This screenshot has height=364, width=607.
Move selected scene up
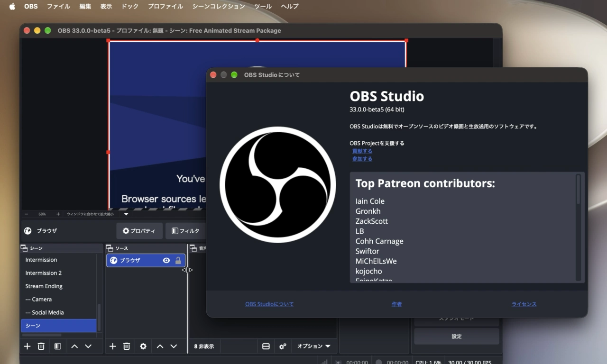tap(74, 346)
